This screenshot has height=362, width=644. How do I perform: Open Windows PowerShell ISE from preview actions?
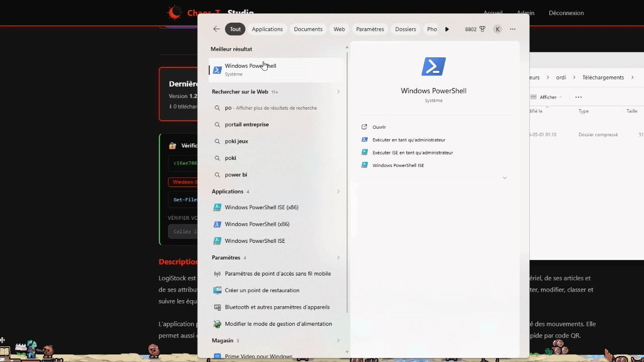click(398, 165)
